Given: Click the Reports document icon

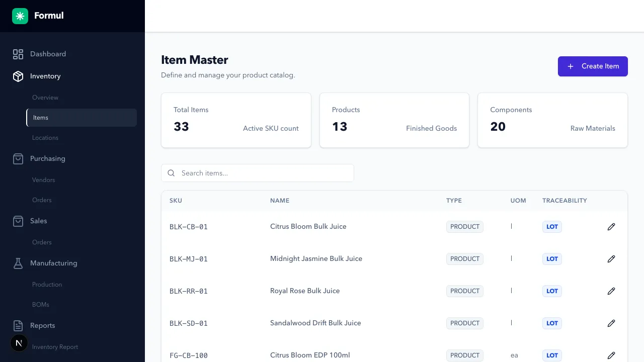Looking at the screenshot, I should tap(18, 325).
